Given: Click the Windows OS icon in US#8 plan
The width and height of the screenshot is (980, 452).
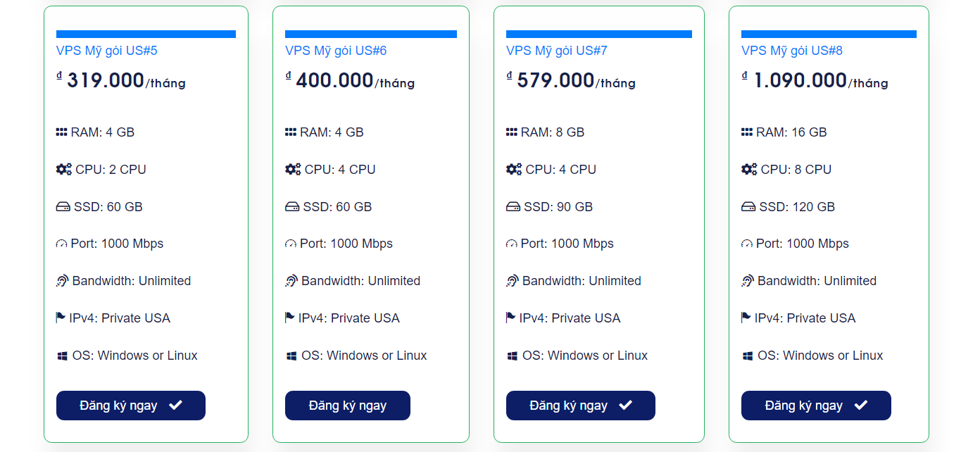Looking at the screenshot, I should 748,356.
